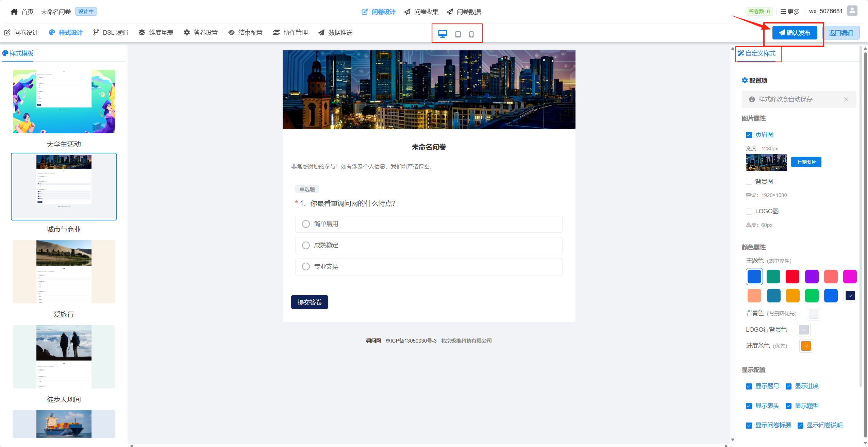The width and height of the screenshot is (868, 447).
Task: Switch to tablet preview icon
Action: click(x=458, y=34)
